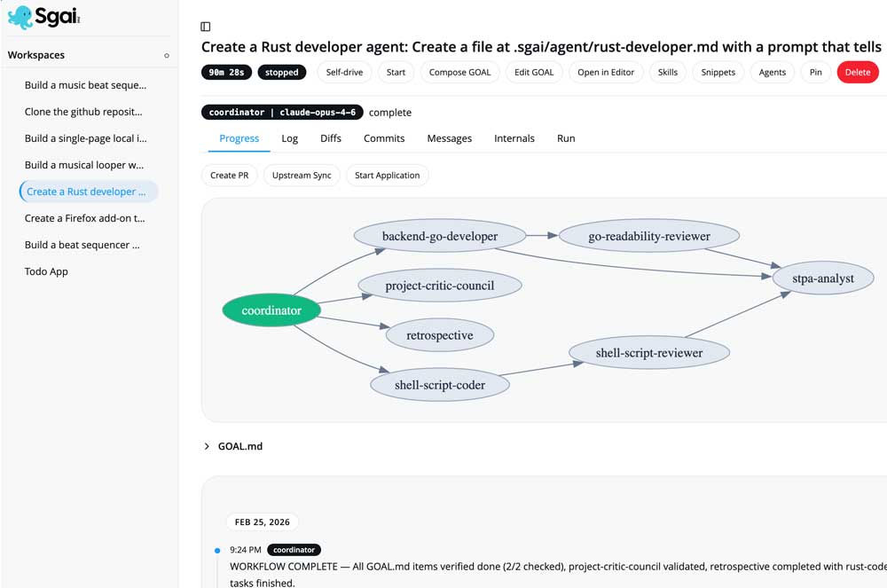The image size is (887, 588).
Task: Click Open in Editor
Action: [606, 73]
